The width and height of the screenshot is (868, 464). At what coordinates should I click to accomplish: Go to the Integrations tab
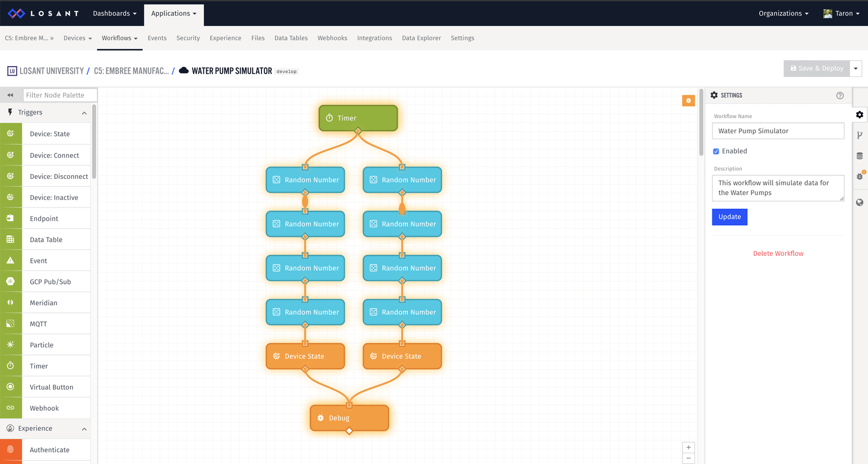(x=374, y=38)
